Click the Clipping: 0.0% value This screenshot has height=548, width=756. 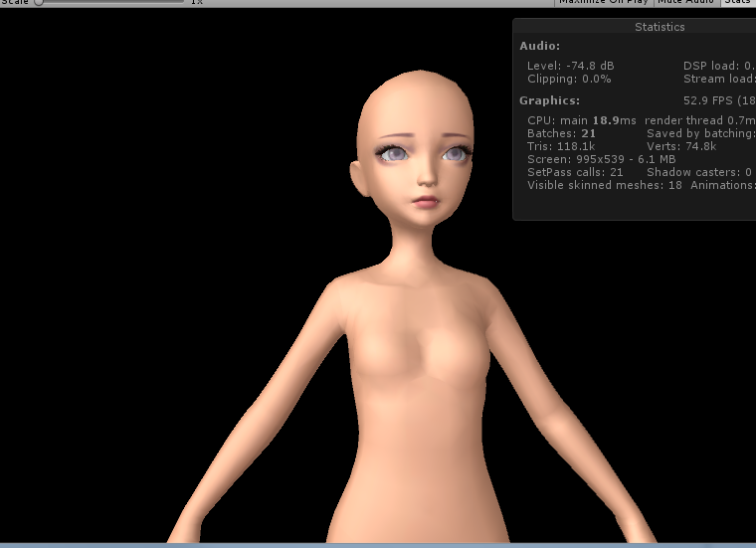pos(569,79)
